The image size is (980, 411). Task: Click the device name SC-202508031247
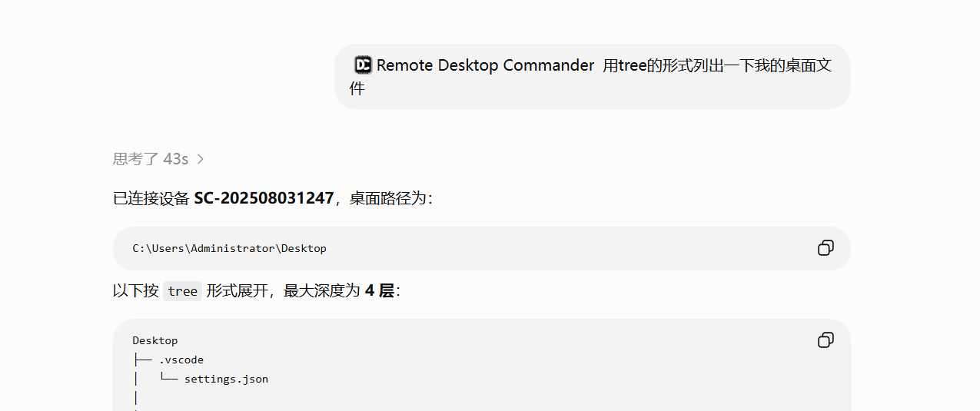pyautogui.click(x=264, y=198)
